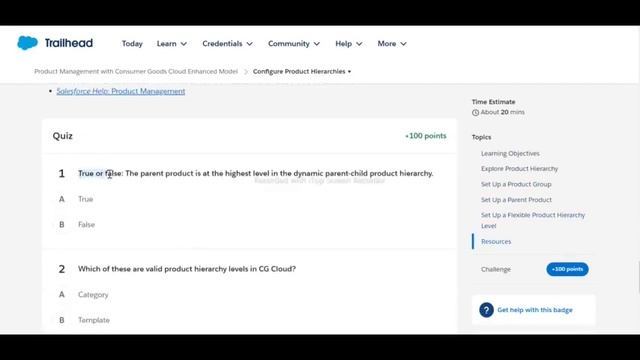Expand the Credentials dropdown menu
This screenshot has width=640, height=360.
point(227,44)
